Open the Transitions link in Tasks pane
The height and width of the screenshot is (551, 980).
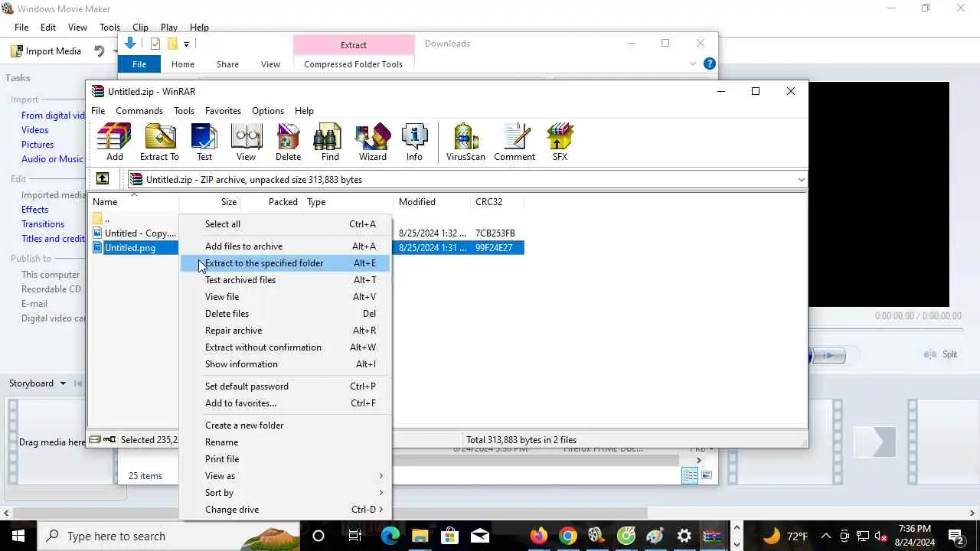43,224
